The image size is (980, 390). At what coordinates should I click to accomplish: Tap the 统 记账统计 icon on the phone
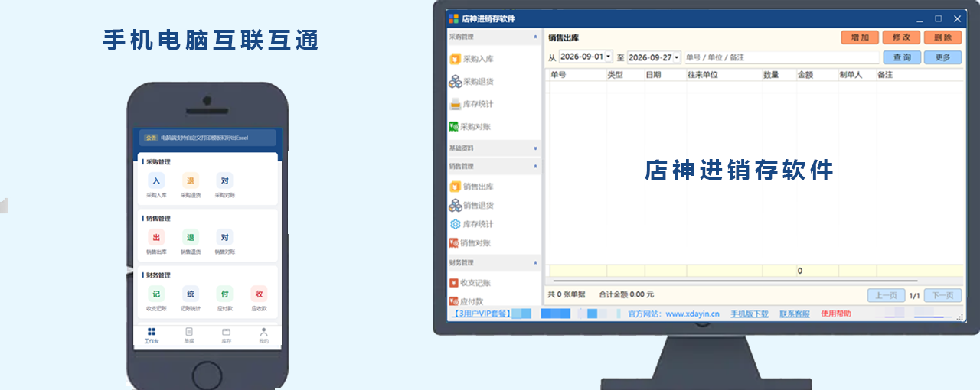pyautogui.click(x=190, y=294)
